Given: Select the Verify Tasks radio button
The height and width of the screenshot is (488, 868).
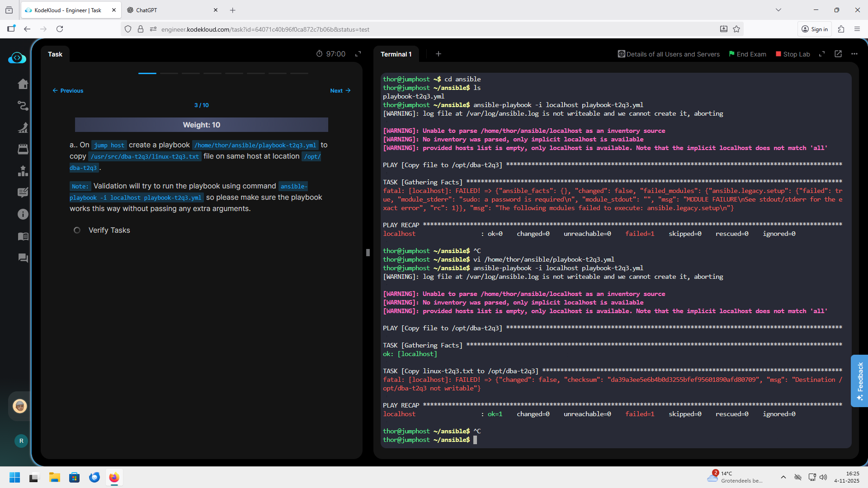Looking at the screenshot, I should tap(77, 230).
